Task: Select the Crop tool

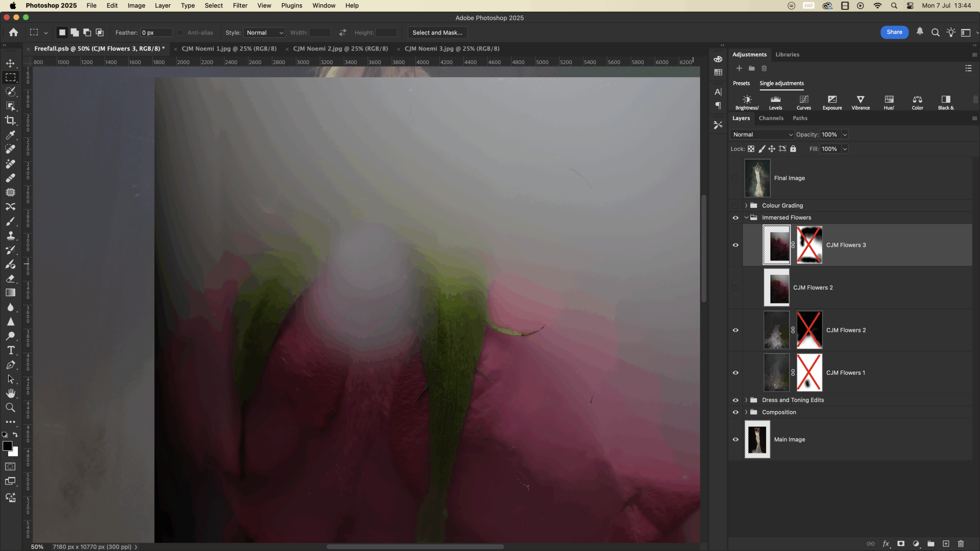Action: coord(10,121)
